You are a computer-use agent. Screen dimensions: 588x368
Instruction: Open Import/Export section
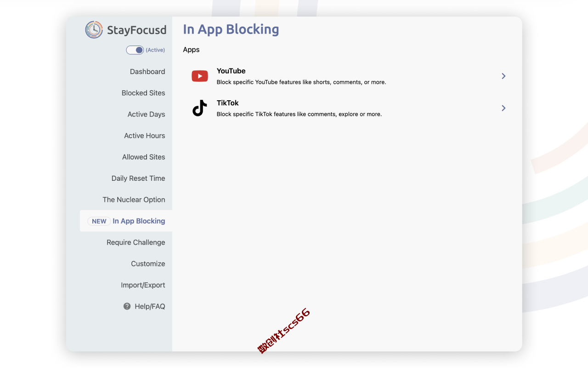coord(143,285)
